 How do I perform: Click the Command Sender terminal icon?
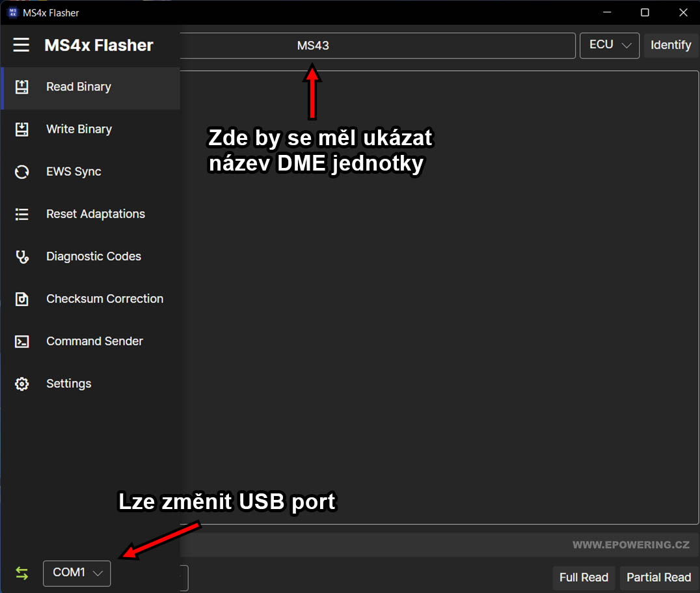pos(22,341)
